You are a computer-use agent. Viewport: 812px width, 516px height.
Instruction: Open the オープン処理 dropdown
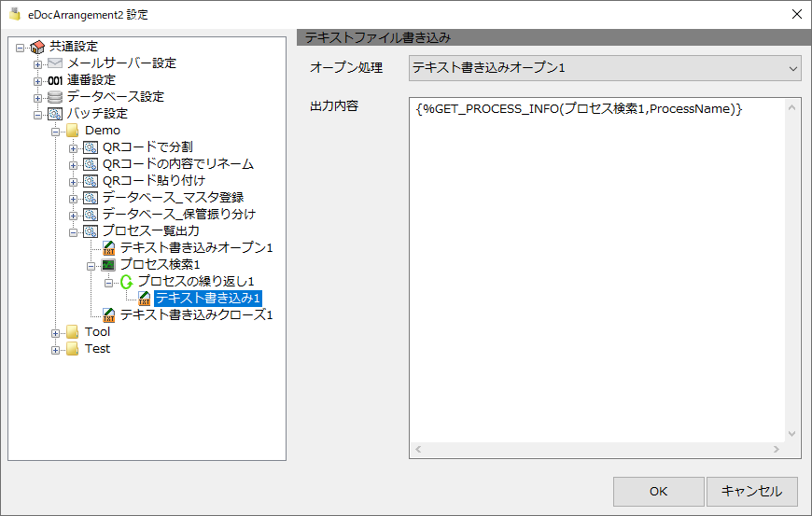click(605, 68)
